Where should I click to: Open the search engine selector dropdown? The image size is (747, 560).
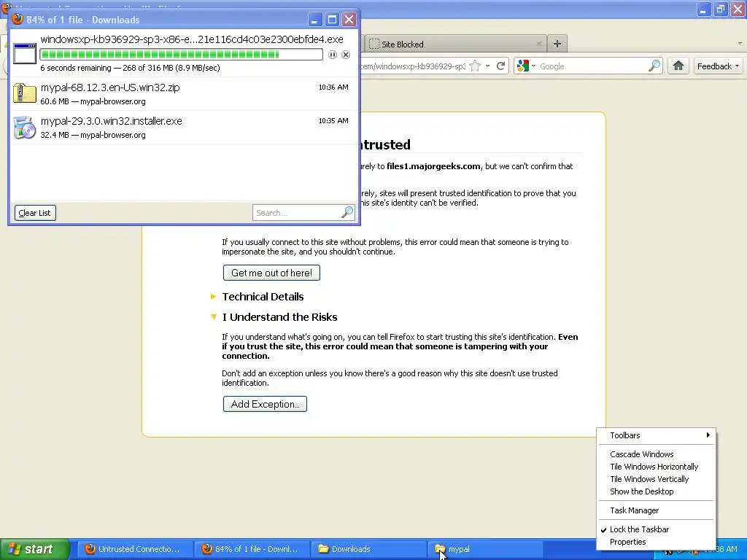(x=527, y=66)
